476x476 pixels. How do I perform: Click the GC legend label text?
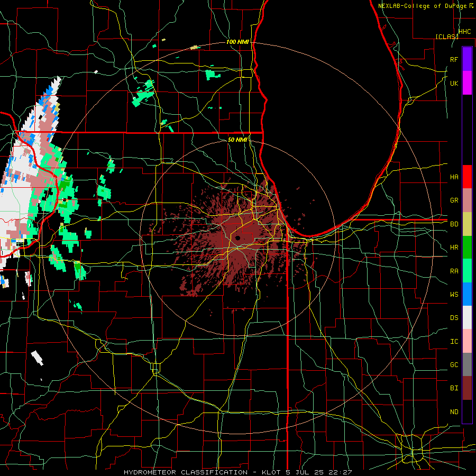tap(454, 365)
